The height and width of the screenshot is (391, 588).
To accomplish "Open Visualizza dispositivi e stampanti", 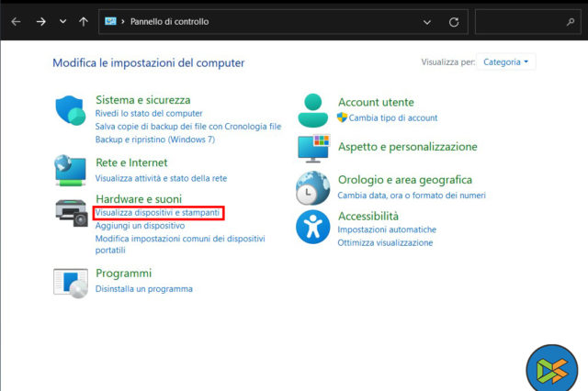I will (x=157, y=213).
